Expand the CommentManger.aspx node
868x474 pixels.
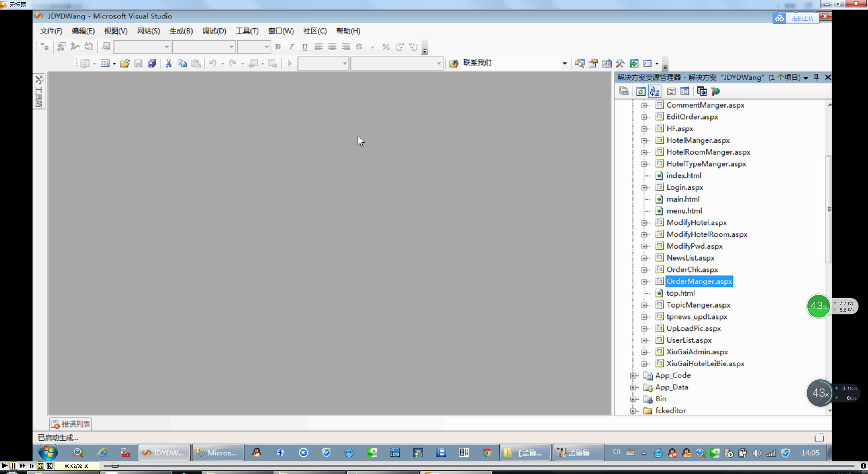[644, 105]
